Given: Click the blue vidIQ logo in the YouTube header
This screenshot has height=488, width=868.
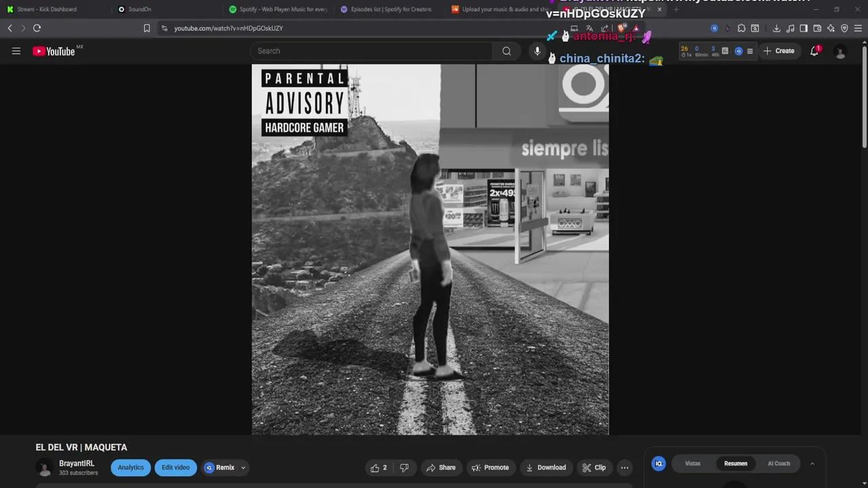Looking at the screenshot, I should click(x=738, y=51).
